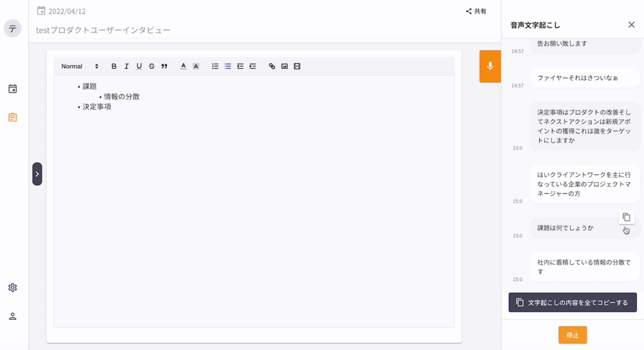Toggle bold formatting in editor toolbar
Image resolution: width=644 pixels, height=350 pixels.
pyautogui.click(x=114, y=66)
